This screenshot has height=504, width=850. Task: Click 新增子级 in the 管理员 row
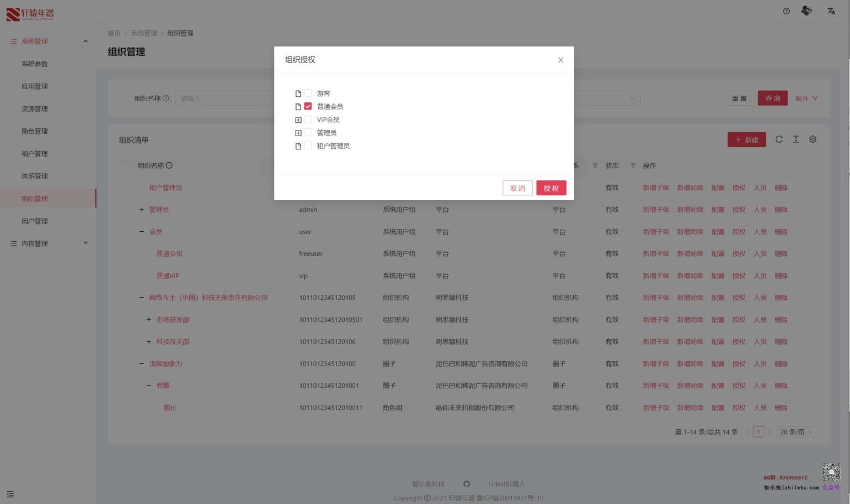click(656, 210)
